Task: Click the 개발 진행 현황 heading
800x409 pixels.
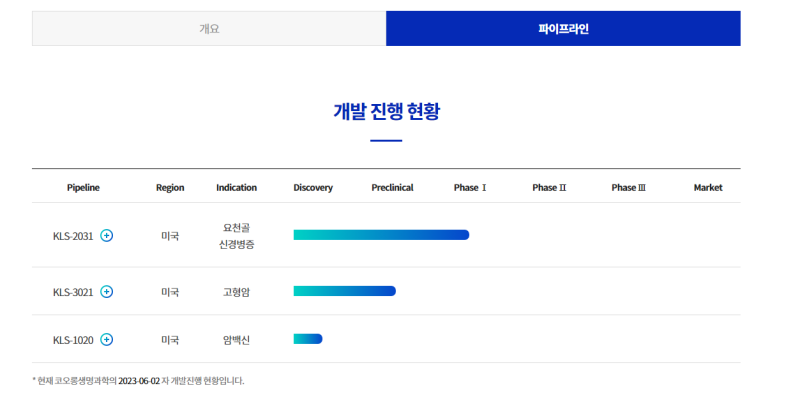Action: [386, 111]
